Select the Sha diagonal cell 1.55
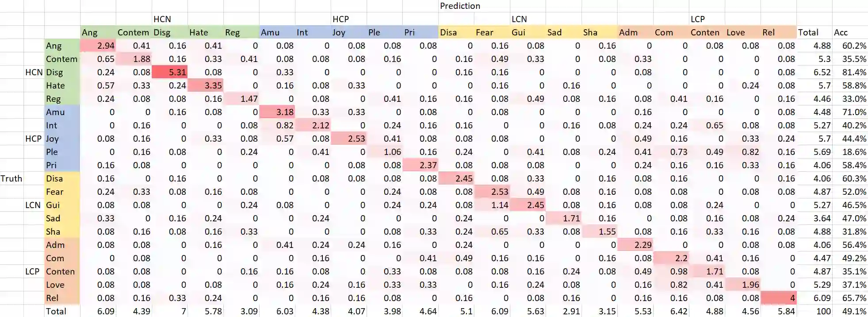Image resolution: width=868 pixels, height=317 pixels. pos(600,232)
